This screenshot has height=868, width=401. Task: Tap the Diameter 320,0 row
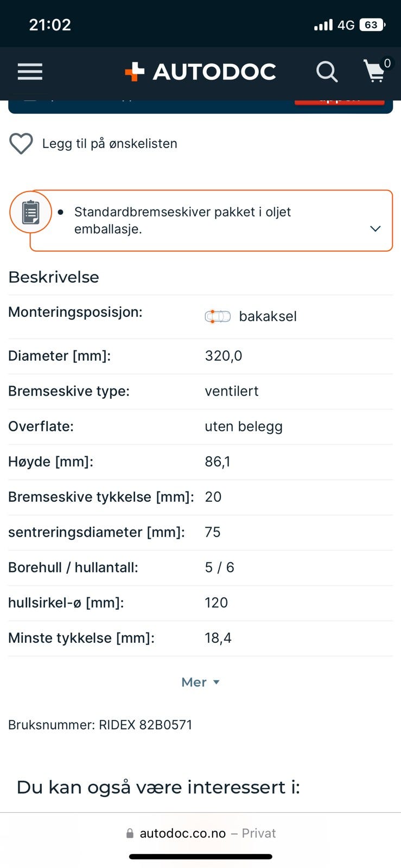200,356
